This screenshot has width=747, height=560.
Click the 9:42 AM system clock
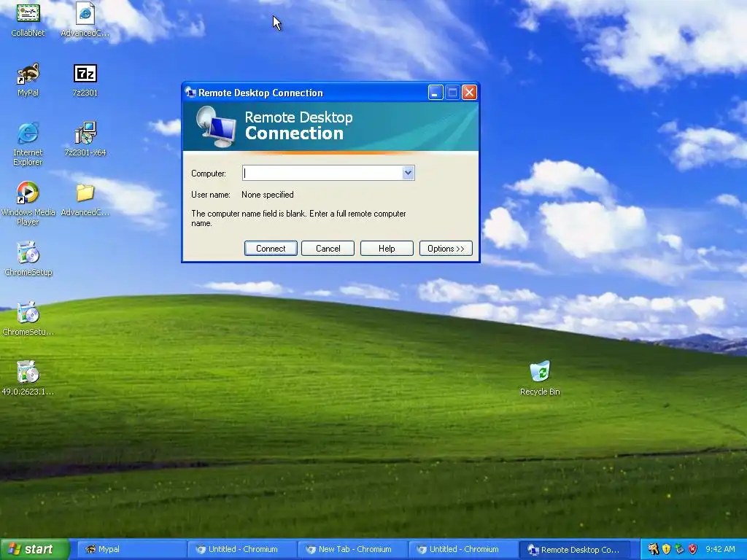tap(720, 549)
